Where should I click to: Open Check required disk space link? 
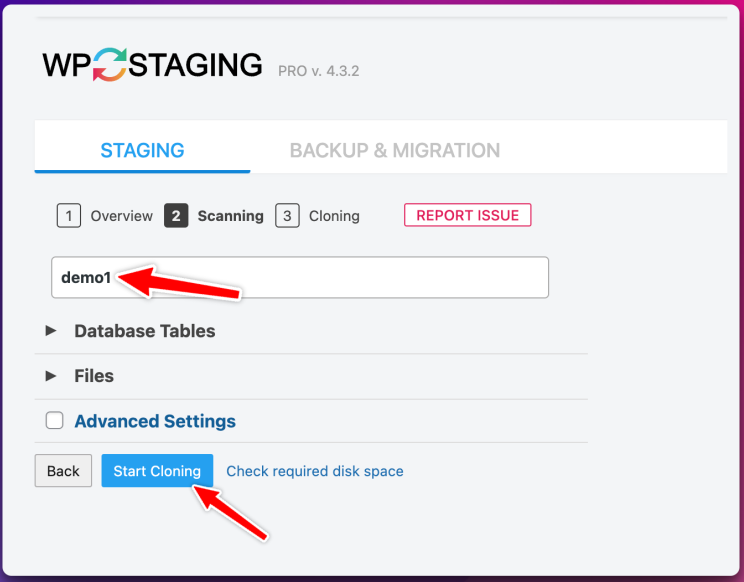tap(315, 471)
